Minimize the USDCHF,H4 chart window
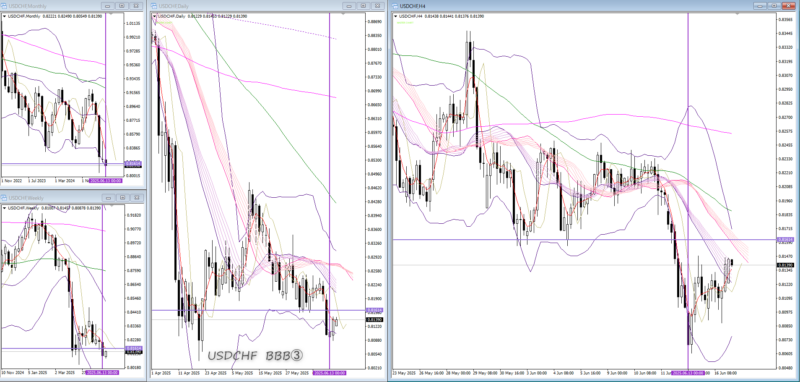800x382 pixels. pyautogui.click(x=760, y=6)
